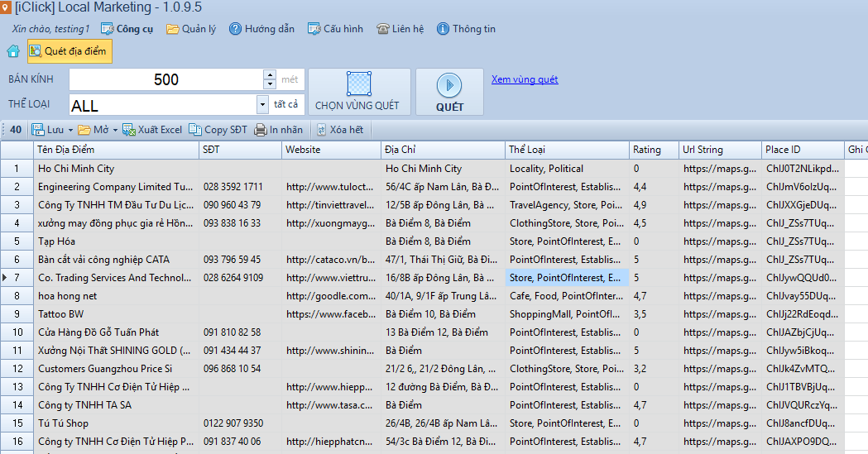Click phone number 028 3592 1711
The image size is (868, 454).
point(240,187)
